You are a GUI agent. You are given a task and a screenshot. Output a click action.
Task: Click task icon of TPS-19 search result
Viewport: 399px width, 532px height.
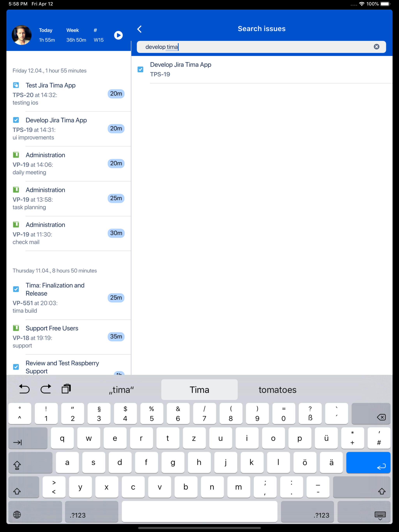click(x=140, y=70)
